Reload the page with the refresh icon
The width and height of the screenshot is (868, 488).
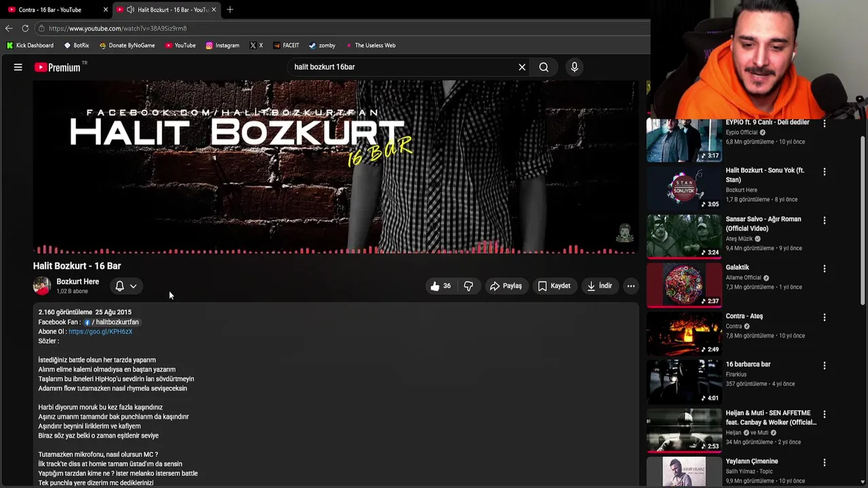coord(25,28)
